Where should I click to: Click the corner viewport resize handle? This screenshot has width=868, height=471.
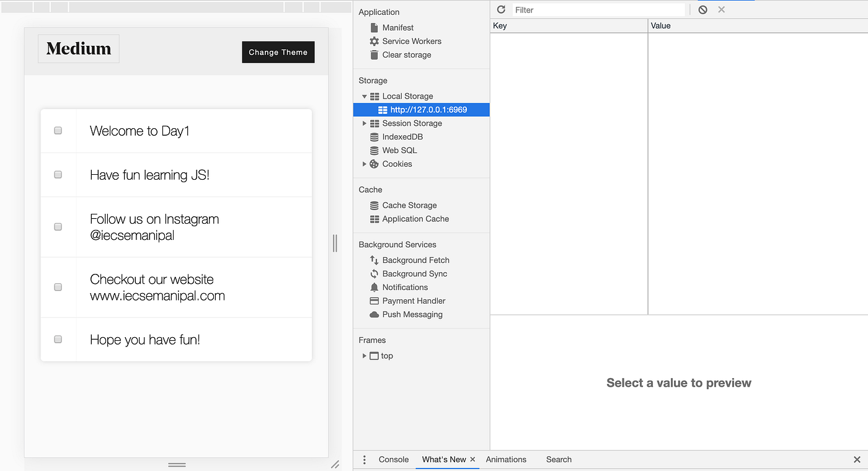(x=335, y=464)
